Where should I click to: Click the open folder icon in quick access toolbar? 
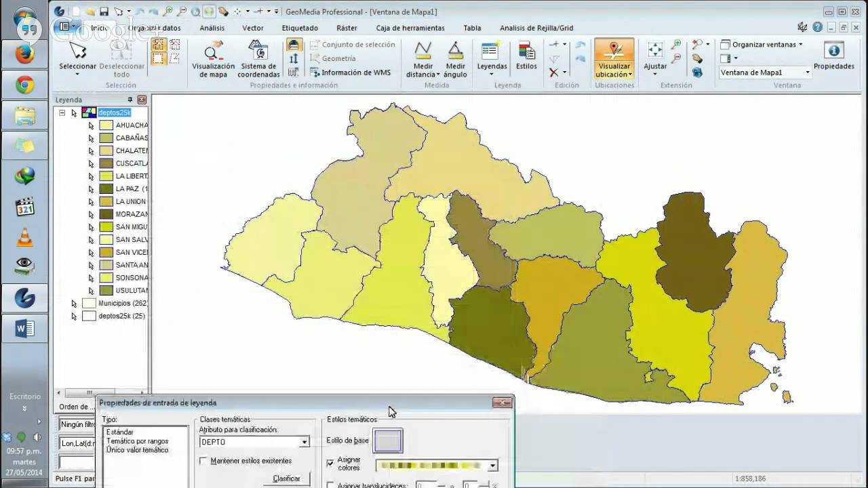(90, 12)
